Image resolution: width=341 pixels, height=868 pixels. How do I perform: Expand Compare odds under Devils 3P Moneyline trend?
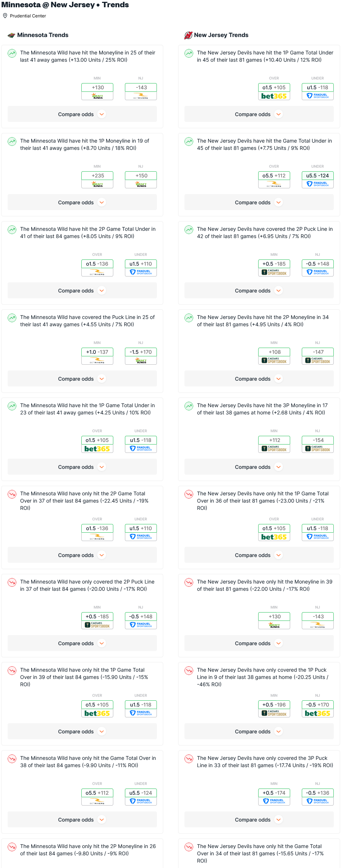(259, 467)
